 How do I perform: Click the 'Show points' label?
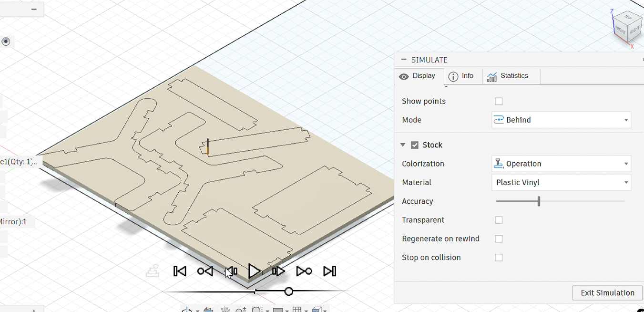(x=424, y=101)
